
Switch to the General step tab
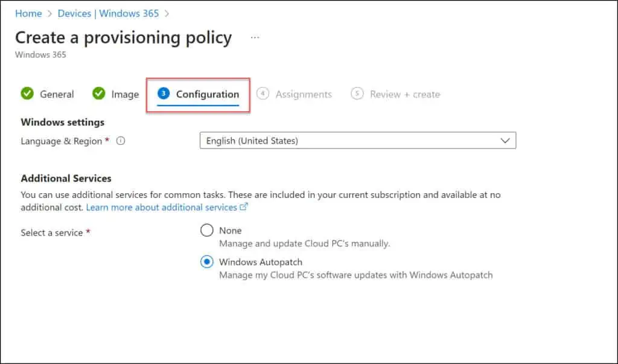coord(47,94)
